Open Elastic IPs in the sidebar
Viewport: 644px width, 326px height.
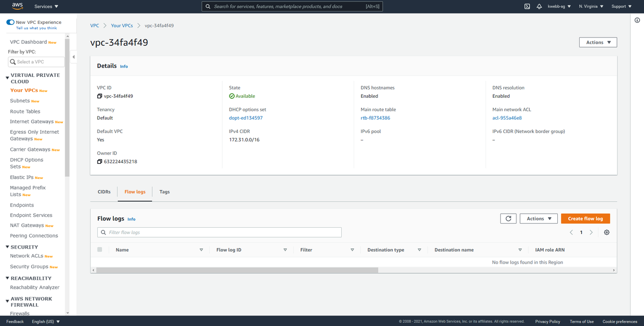tap(22, 177)
